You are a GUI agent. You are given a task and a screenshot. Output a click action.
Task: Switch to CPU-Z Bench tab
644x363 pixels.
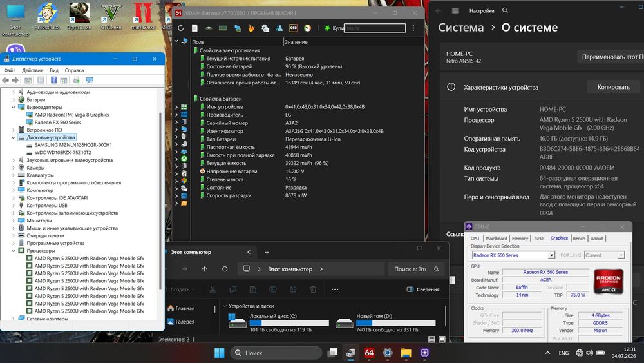(579, 239)
